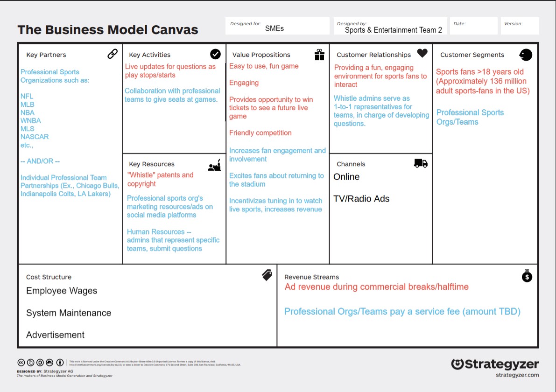Click "Easy to use, fun game" text
The image size is (556, 392).
pyautogui.click(x=264, y=66)
